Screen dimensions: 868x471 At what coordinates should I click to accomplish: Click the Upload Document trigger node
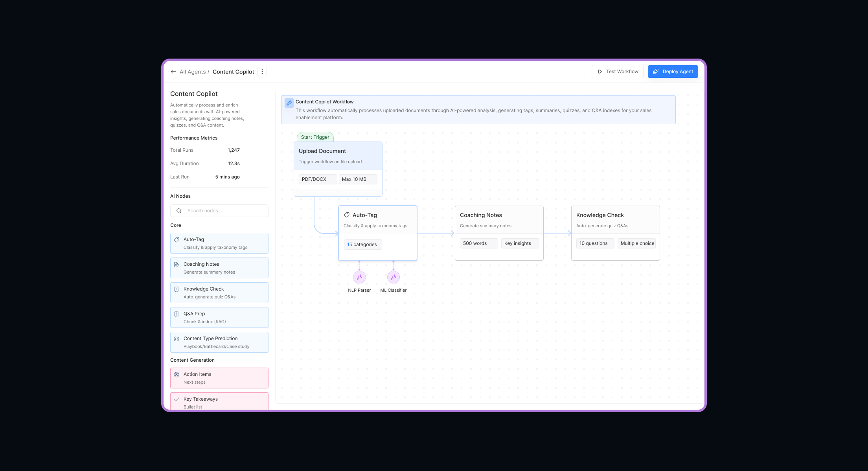338,169
